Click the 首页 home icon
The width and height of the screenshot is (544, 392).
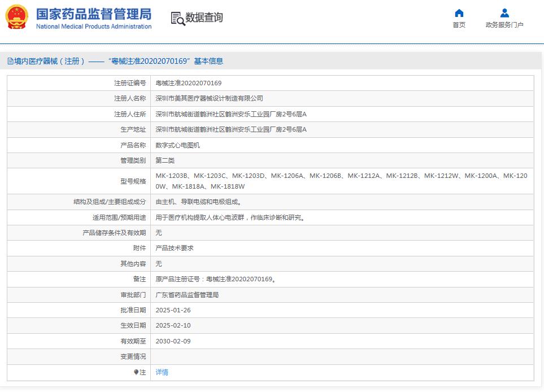[x=459, y=12]
